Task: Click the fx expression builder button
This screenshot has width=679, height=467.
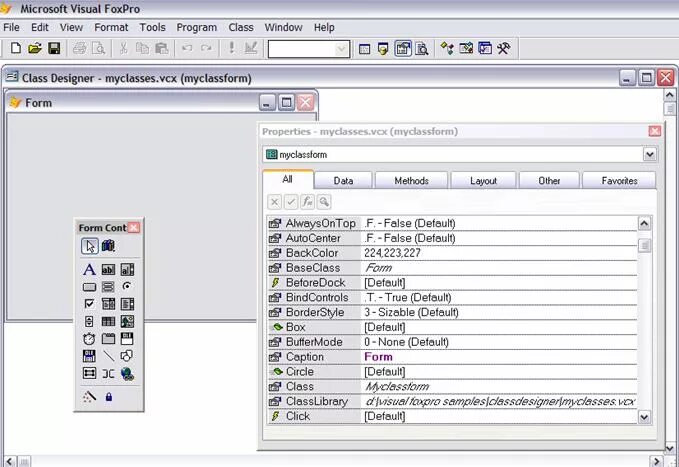Action: tap(307, 201)
